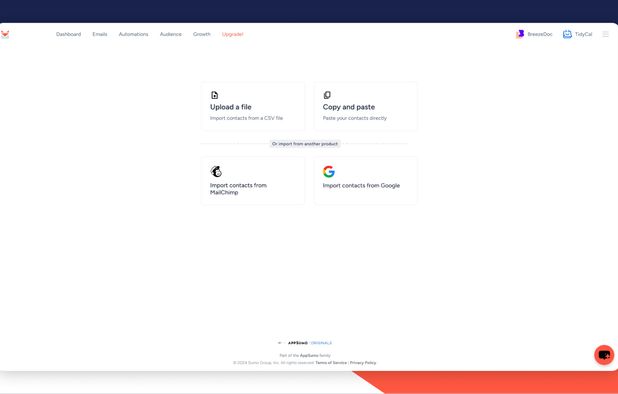Viewport: 618px width, 394px height.
Task: Select Audience in the top navigation
Action: (x=171, y=34)
